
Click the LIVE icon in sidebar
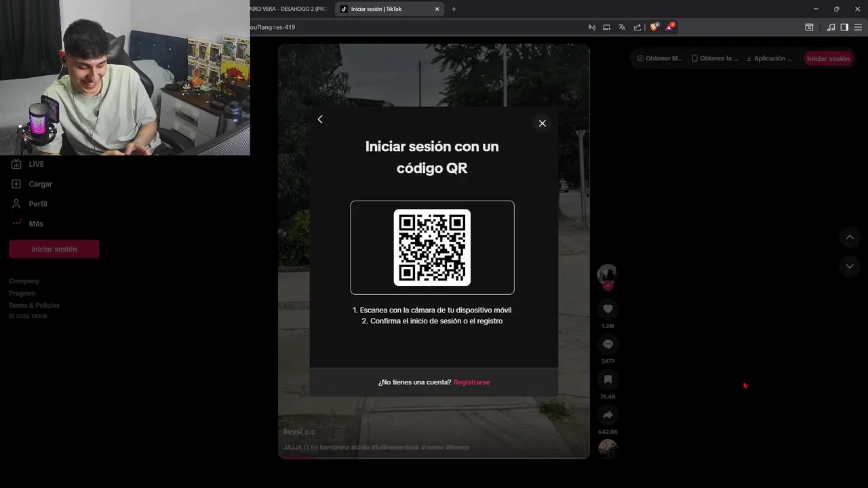[x=16, y=164]
